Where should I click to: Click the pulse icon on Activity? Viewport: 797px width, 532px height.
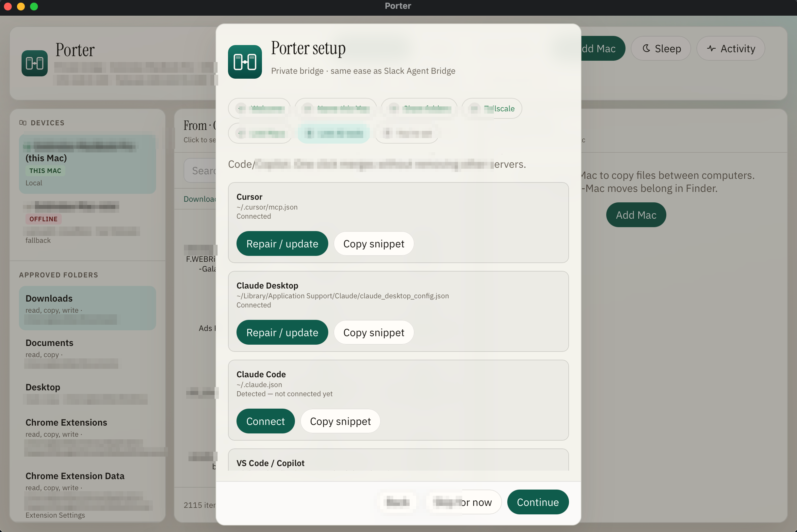click(x=711, y=49)
